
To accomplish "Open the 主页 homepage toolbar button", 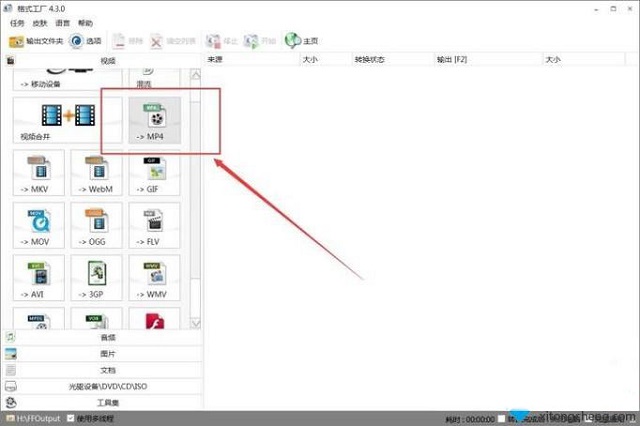I will click(302, 41).
